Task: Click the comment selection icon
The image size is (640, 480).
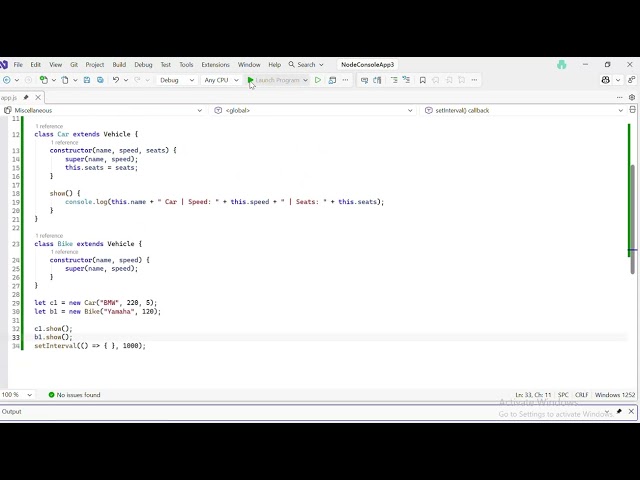Action: 364,80
